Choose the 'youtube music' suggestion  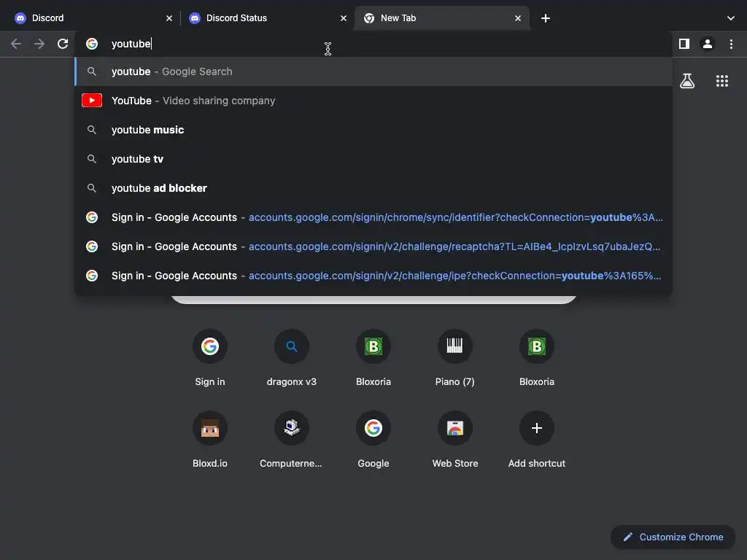[x=373, y=130]
